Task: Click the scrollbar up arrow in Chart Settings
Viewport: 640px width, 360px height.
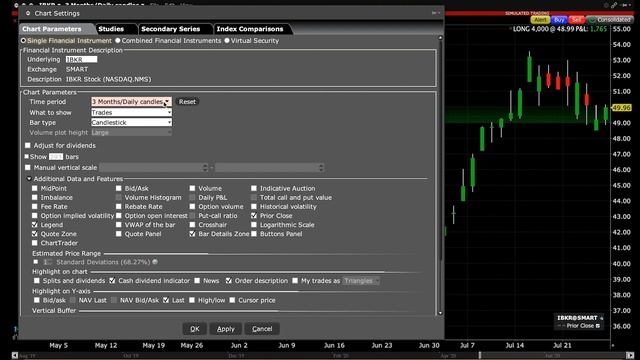Action: (x=440, y=38)
